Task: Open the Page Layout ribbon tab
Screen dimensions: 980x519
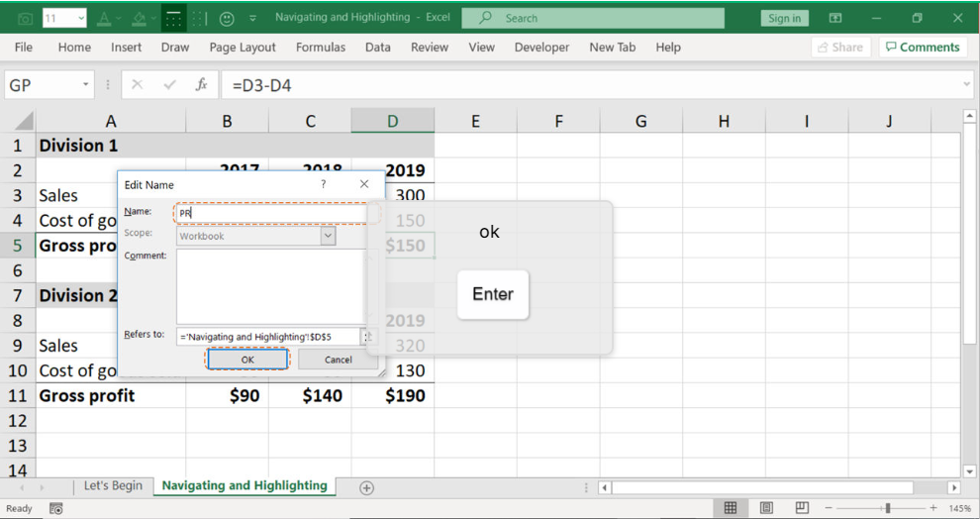Action: click(x=243, y=48)
